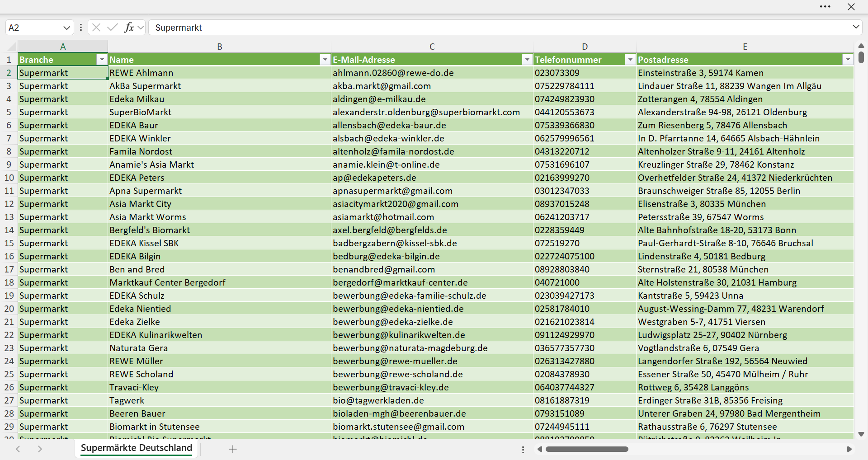Go to previous sheet with left arrow

point(18,449)
